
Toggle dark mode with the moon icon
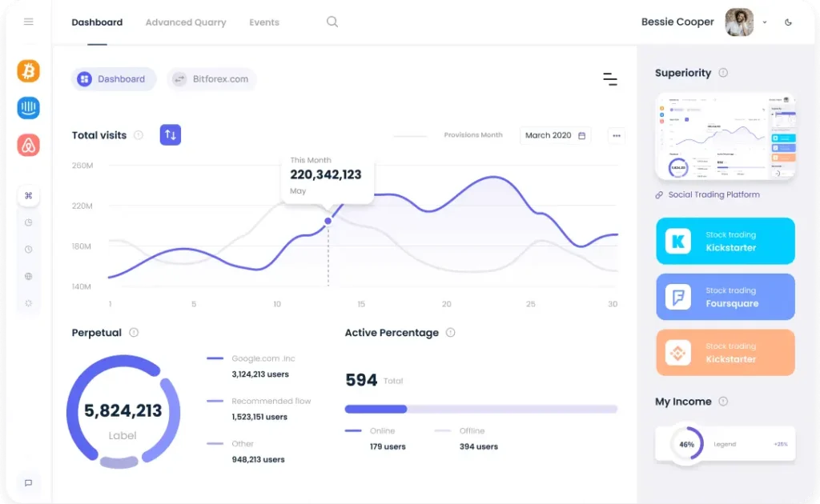(x=788, y=22)
